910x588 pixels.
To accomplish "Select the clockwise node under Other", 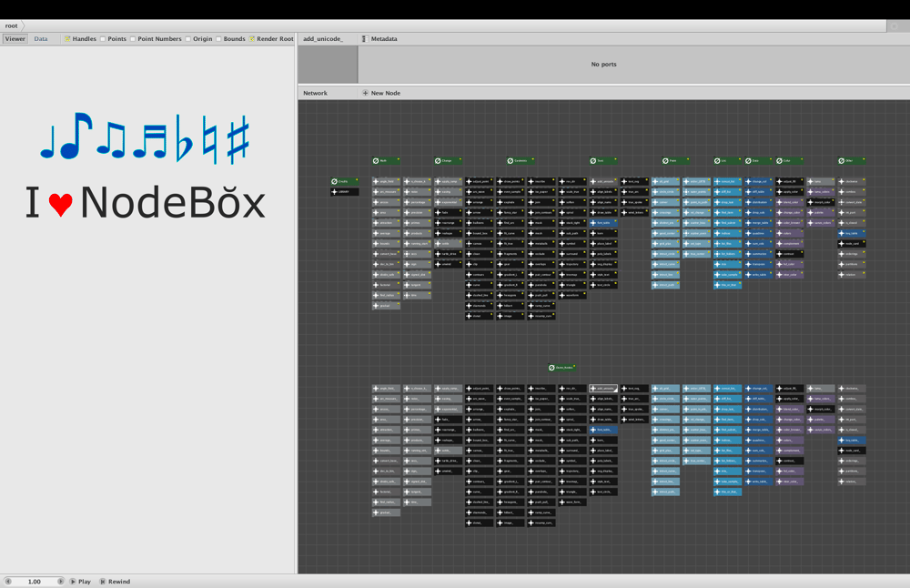I will [x=852, y=181].
